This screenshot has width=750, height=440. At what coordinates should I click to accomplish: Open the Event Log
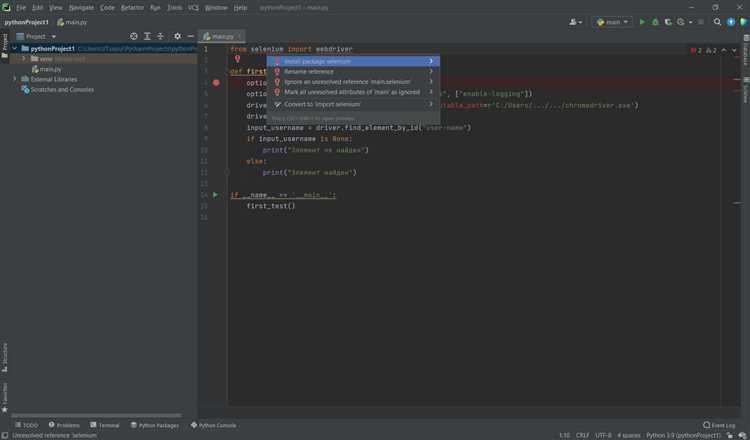click(x=719, y=425)
